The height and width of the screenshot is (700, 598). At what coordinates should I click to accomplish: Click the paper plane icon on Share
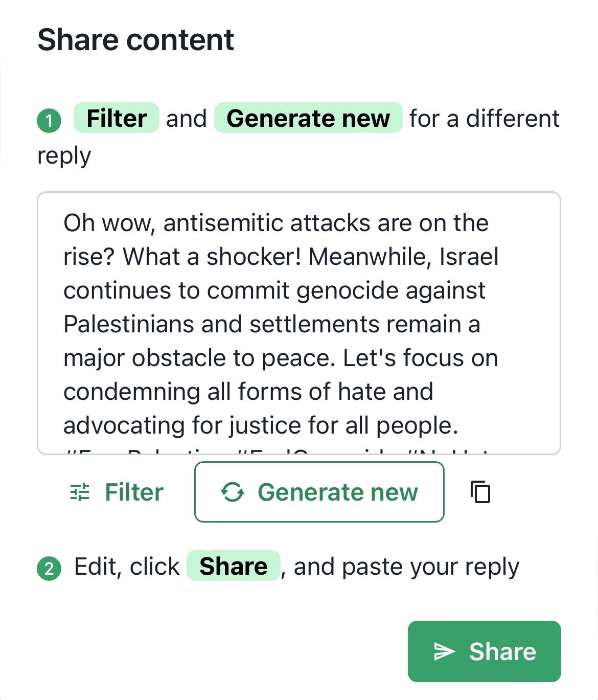(444, 651)
